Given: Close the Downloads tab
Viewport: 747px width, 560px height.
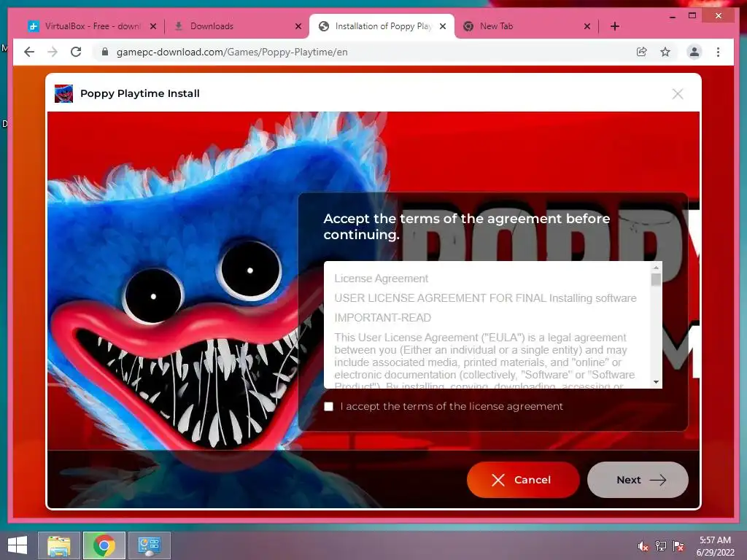Looking at the screenshot, I should tap(298, 27).
